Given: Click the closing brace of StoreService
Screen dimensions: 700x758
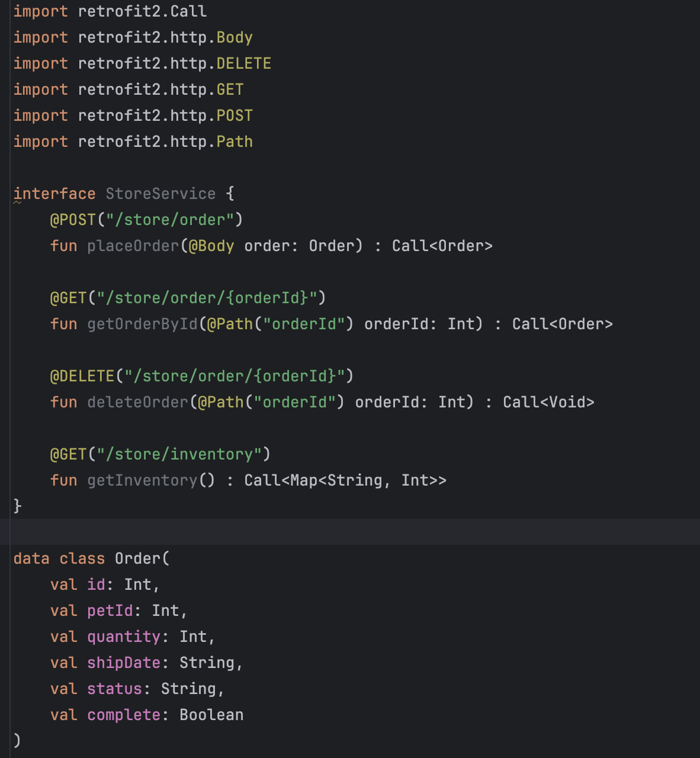Looking at the screenshot, I should tap(18, 506).
